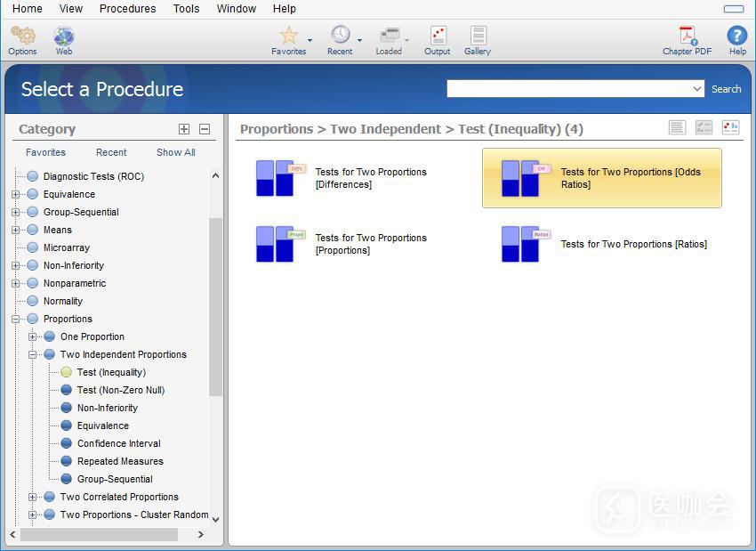Open the Options gear icon
Screen dimensions: 756x551
tap(22, 36)
